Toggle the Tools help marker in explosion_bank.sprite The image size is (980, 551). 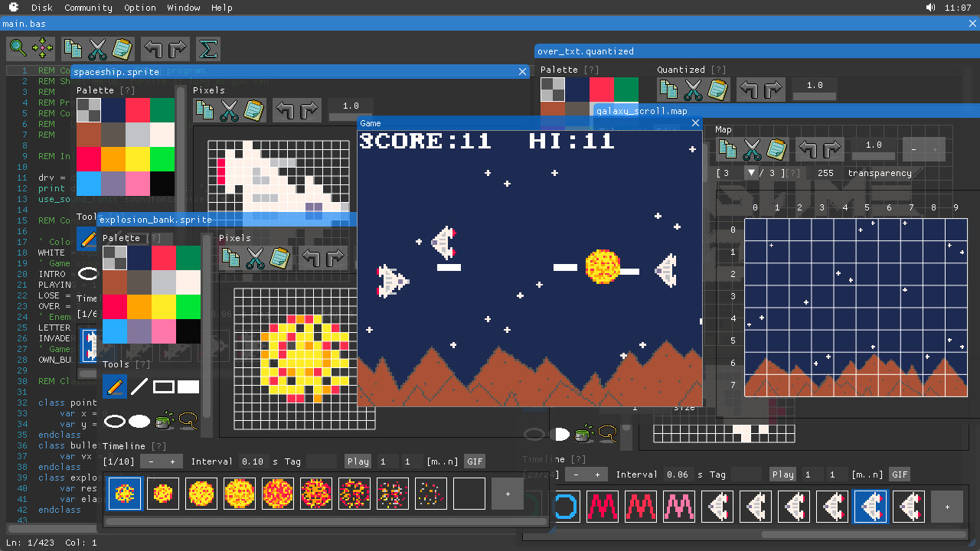(x=143, y=364)
